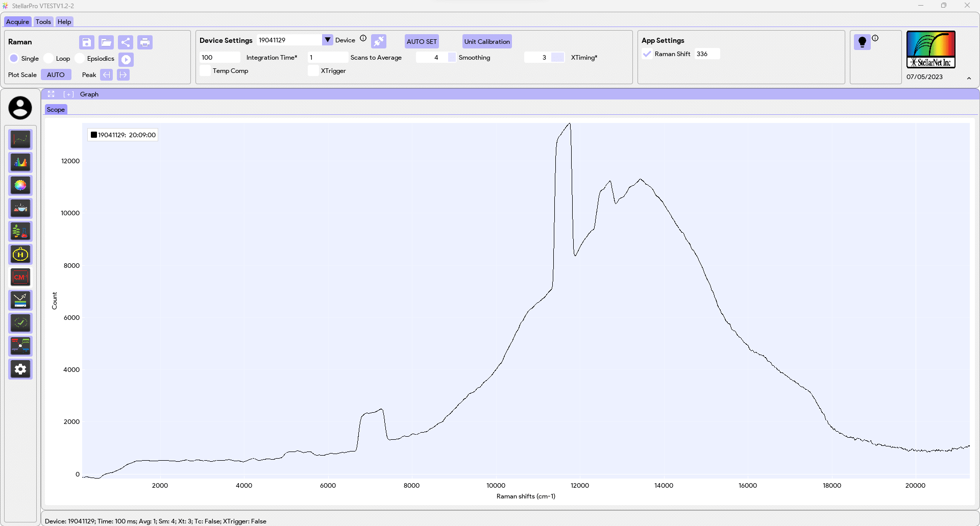The width and height of the screenshot is (980, 526).
Task: Click the device connect plug icon
Action: tap(379, 41)
